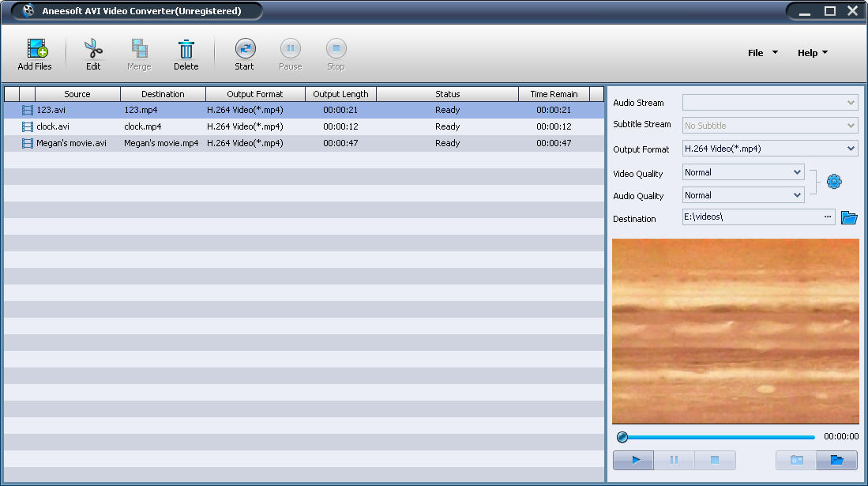This screenshot has height=486, width=868.
Task: Play the video preview
Action: 633,460
